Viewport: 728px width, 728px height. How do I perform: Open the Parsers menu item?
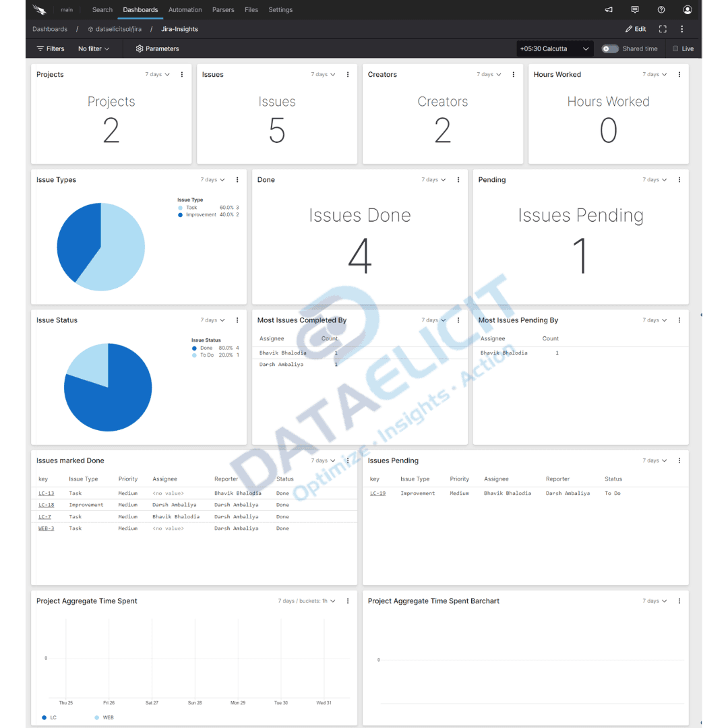[x=222, y=9]
